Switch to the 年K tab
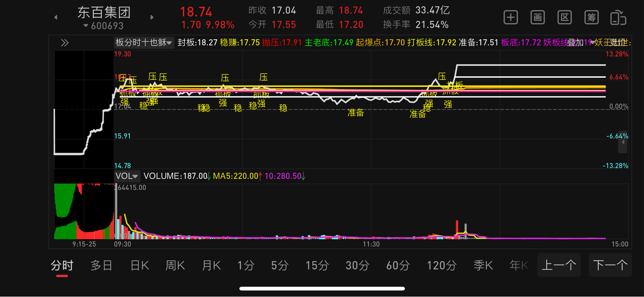644x297 pixels. point(519,265)
